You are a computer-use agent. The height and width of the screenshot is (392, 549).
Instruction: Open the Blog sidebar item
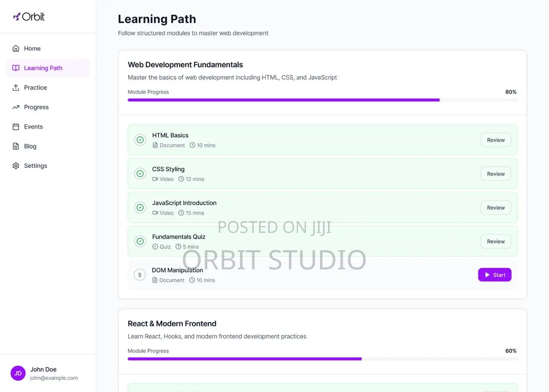tap(48, 146)
